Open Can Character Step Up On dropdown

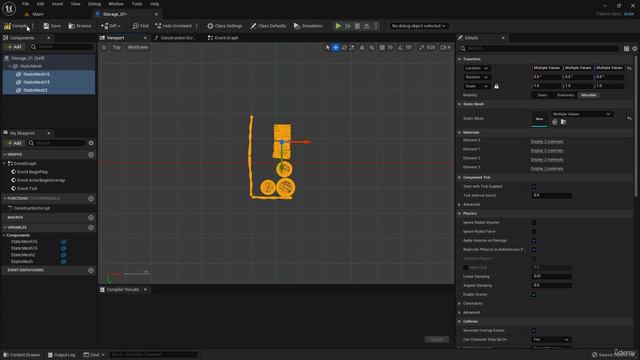551,340
